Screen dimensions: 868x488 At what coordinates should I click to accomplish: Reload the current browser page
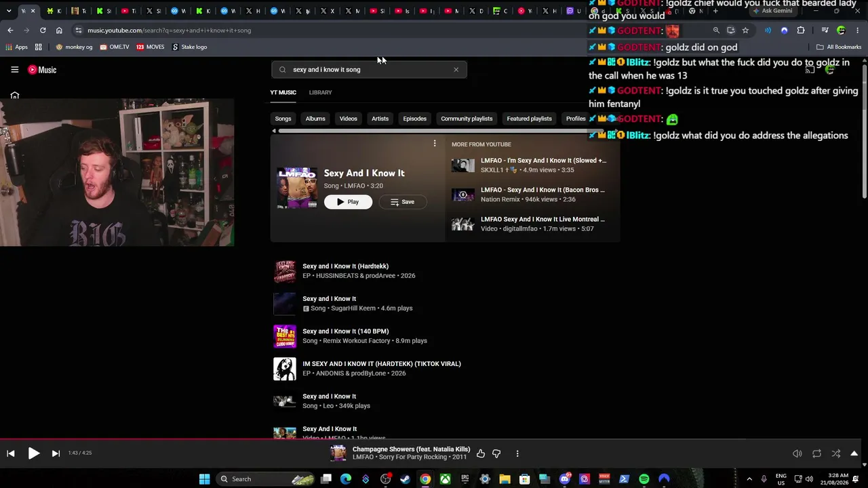[x=43, y=30]
